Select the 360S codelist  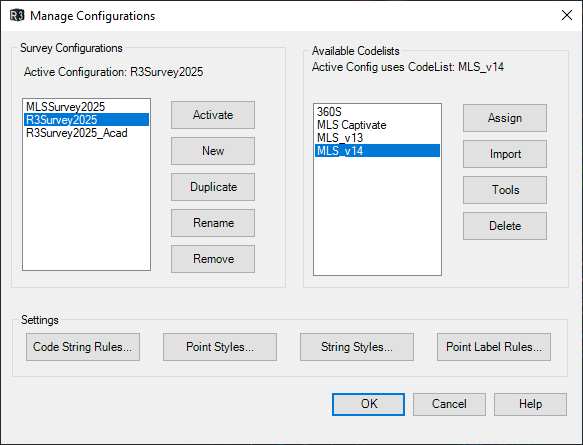click(377, 112)
